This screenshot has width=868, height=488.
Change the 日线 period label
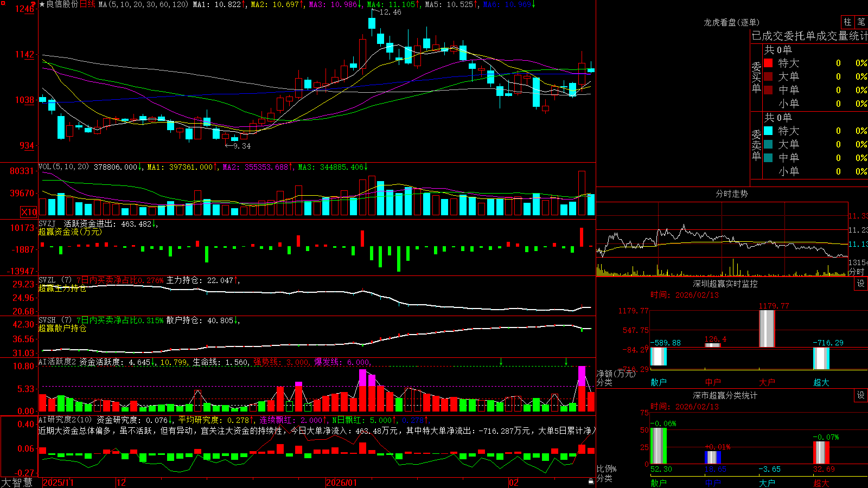tap(87, 4)
